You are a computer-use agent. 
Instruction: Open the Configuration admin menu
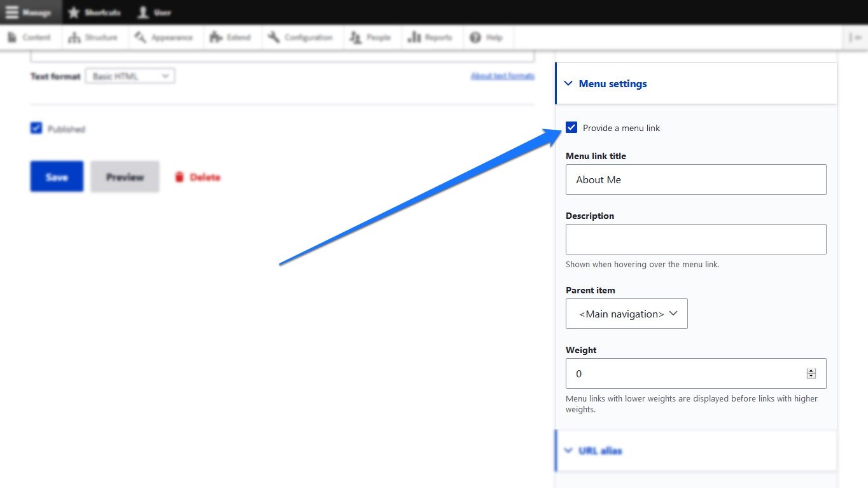(x=301, y=38)
